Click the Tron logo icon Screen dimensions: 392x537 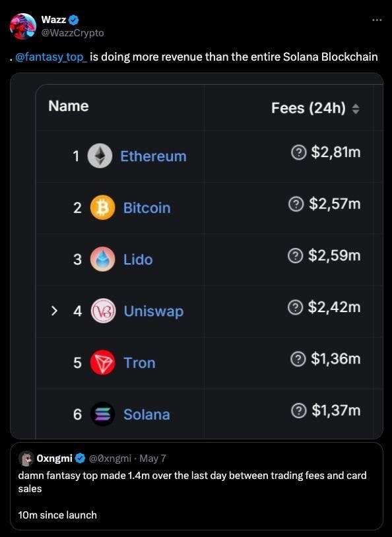[x=102, y=362]
